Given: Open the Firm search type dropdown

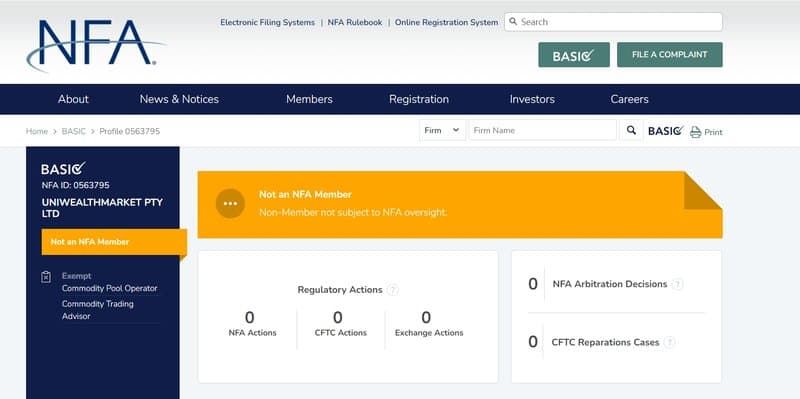Looking at the screenshot, I should [442, 130].
